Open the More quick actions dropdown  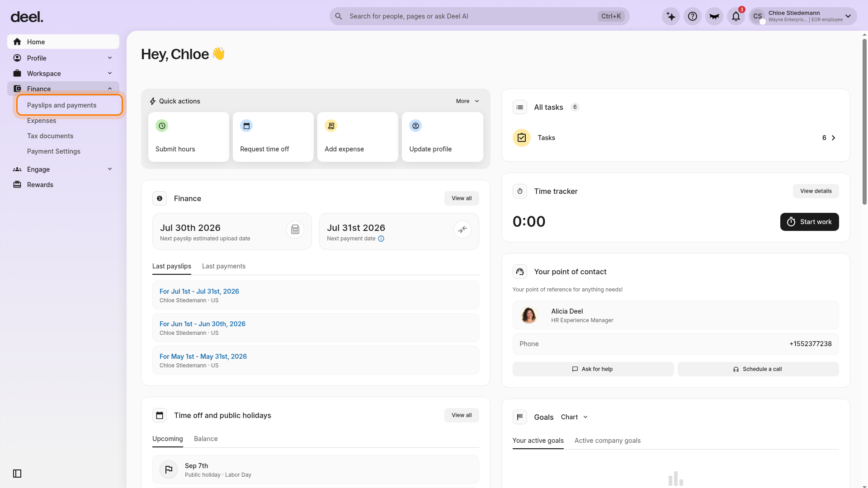(467, 101)
